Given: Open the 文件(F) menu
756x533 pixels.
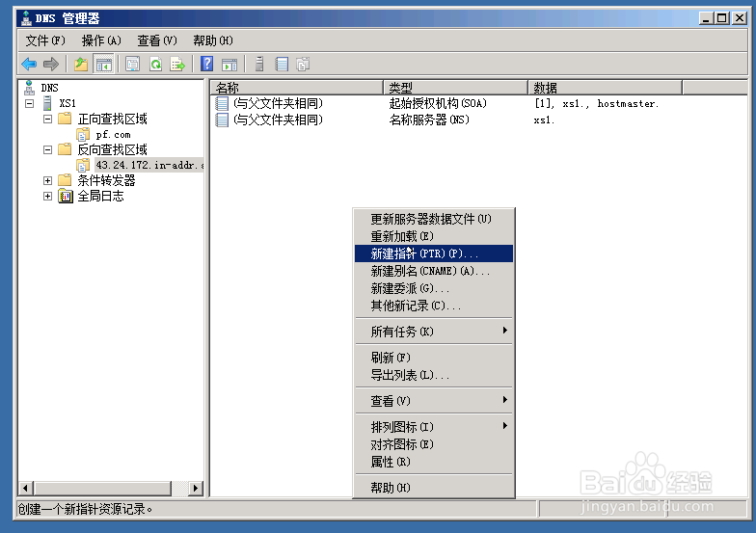Looking at the screenshot, I should pyautogui.click(x=44, y=40).
